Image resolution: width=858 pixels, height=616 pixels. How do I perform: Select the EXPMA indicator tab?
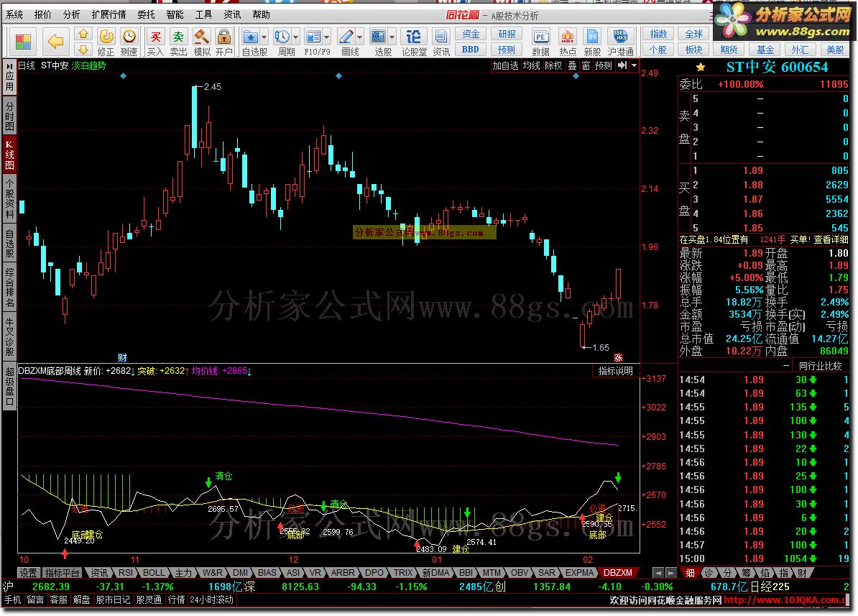[579, 573]
